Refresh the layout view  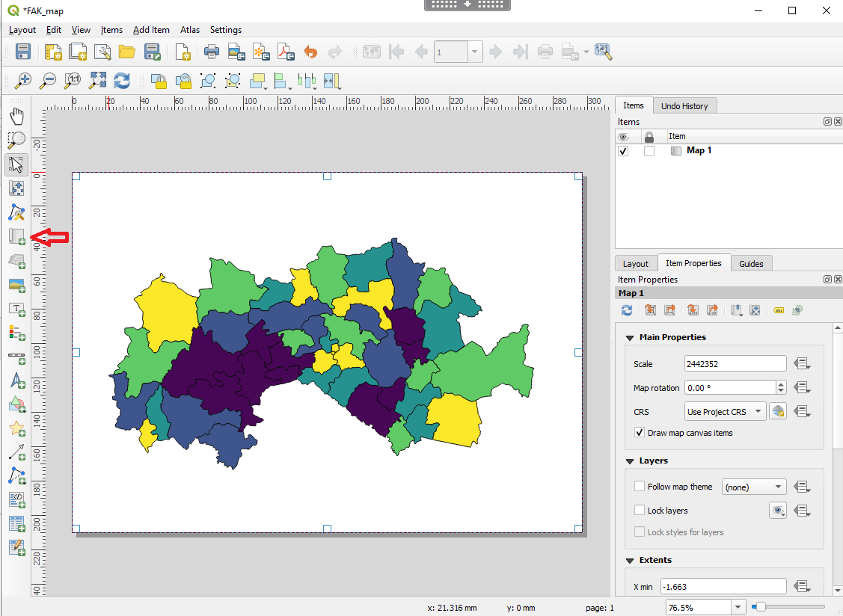(122, 81)
